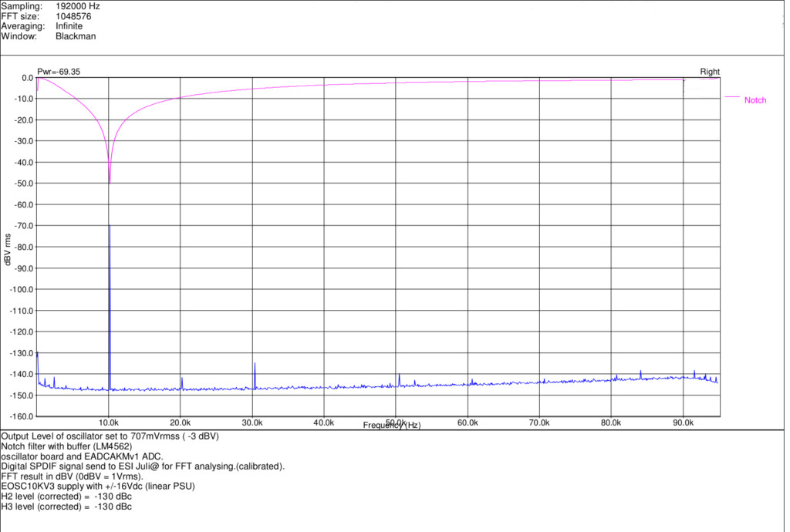Click the "20.0k" frequency tick label
The width and height of the screenshot is (790, 532).
click(181, 423)
